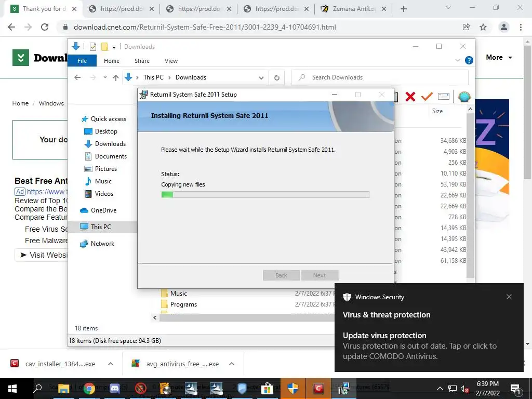Open Windows Start menu
This screenshot has width=532, height=399.
pyautogui.click(x=12, y=389)
